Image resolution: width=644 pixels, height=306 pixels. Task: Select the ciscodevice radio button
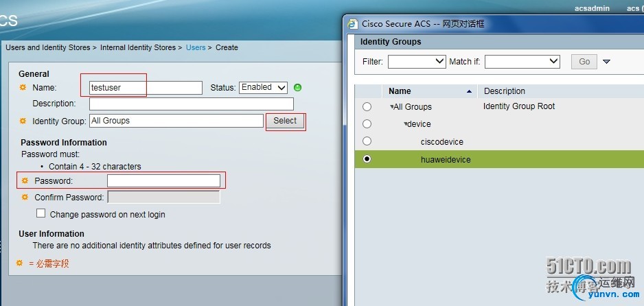pos(367,141)
